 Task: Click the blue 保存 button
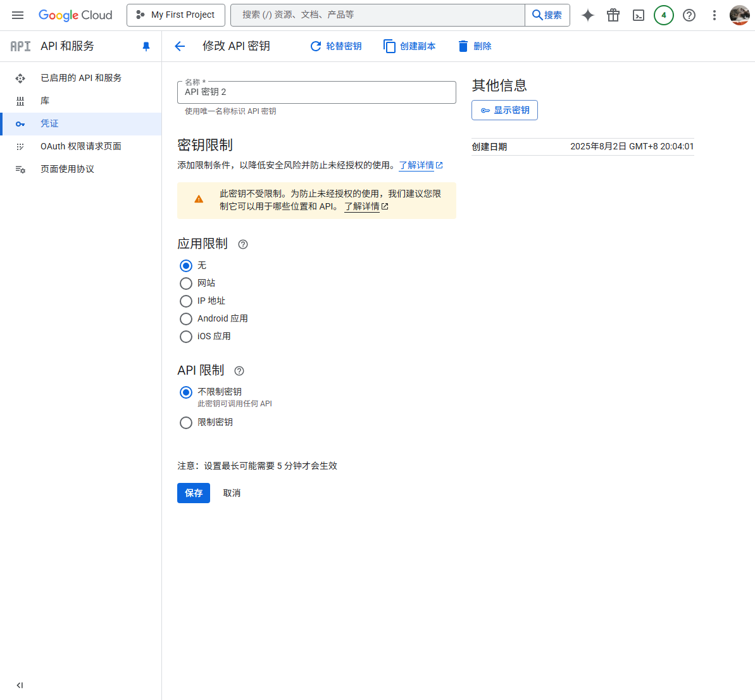tap(194, 493)
